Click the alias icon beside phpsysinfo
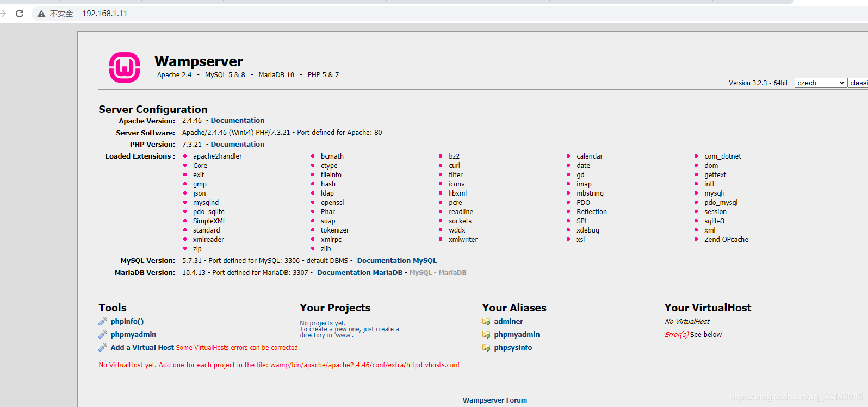Viewport: 868px width, 407px height. (486, 348)
